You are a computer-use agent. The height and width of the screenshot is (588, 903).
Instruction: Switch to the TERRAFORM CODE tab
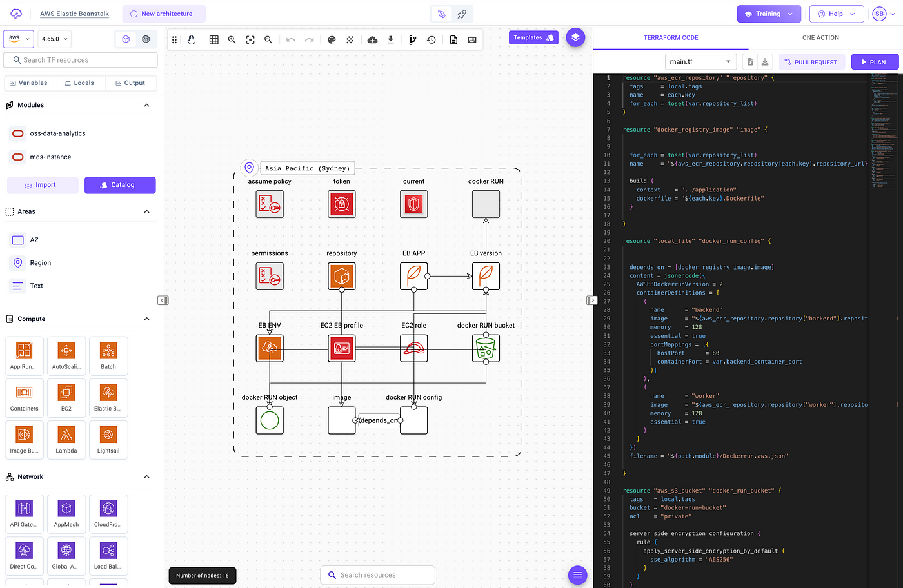[671, 38]
